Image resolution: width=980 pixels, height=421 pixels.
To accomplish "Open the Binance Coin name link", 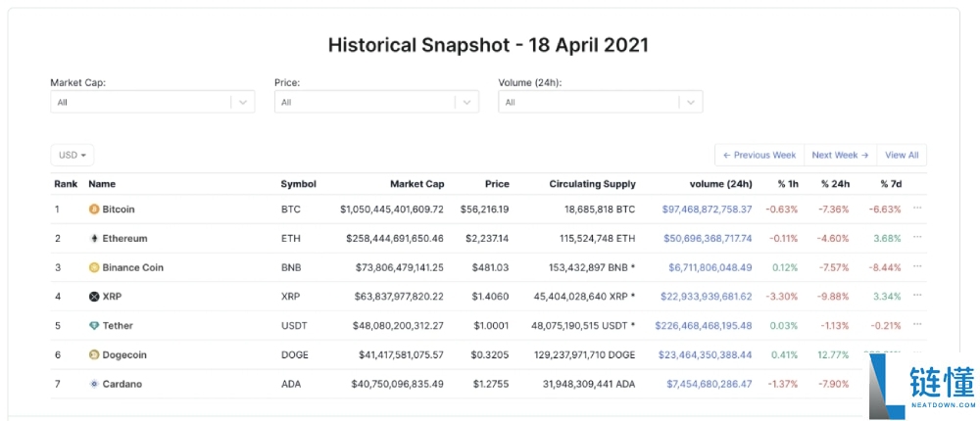I will (132, 267).
